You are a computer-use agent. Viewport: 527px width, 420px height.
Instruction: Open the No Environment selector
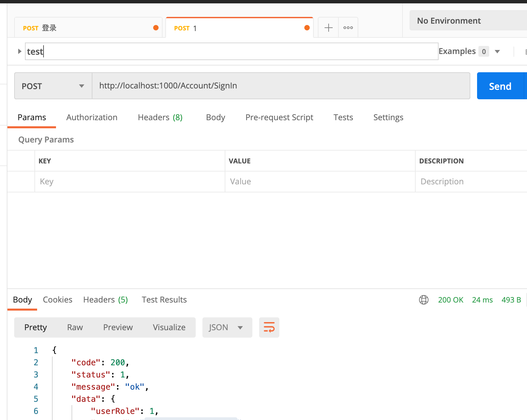point(468,21)
